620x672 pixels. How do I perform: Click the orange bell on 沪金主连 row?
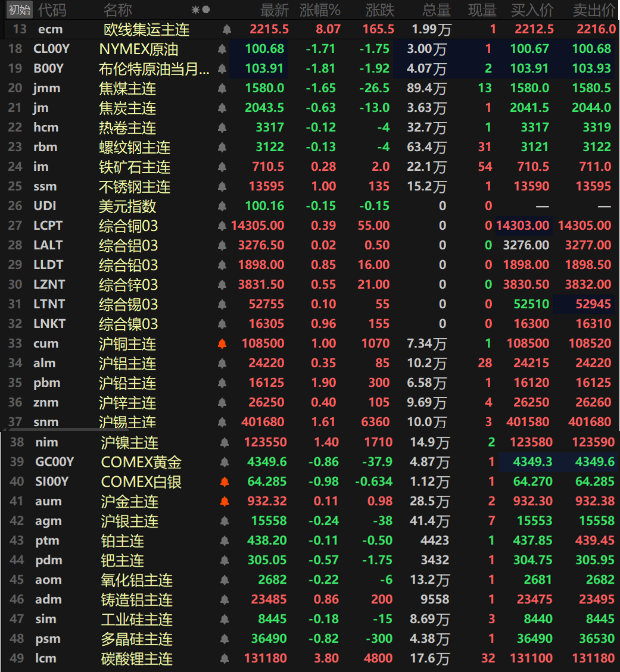(225, 501)
